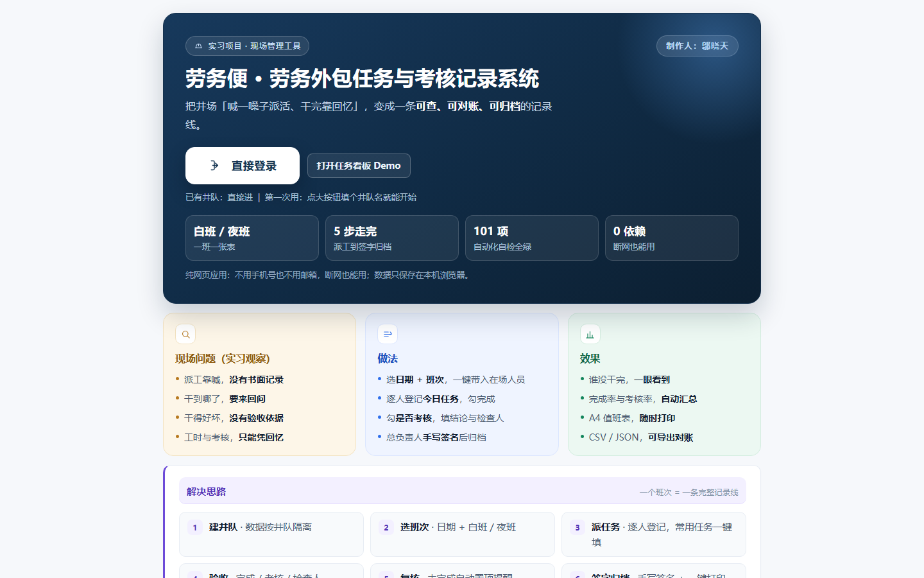Select the 5 步走完 stat card
Image resolution: width=924 pixels, height=578 pixels.
(x=392, y=238)
